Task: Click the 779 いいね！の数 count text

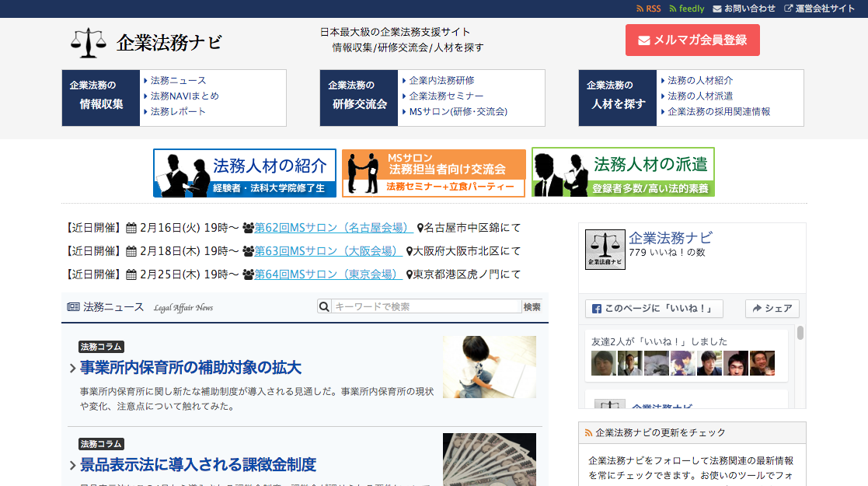Action: [x=667, y=253]
